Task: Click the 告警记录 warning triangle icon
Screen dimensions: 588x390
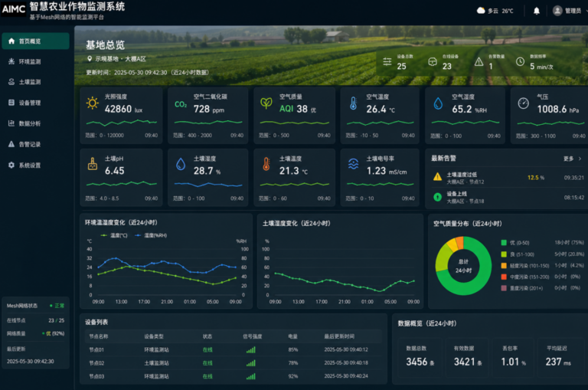Action: point(11,144)
